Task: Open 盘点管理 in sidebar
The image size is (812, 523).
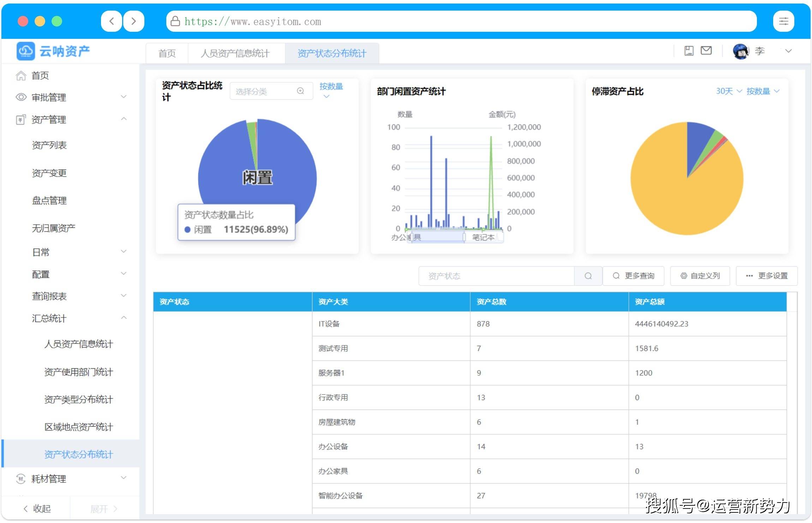Action: coord(49,201)
